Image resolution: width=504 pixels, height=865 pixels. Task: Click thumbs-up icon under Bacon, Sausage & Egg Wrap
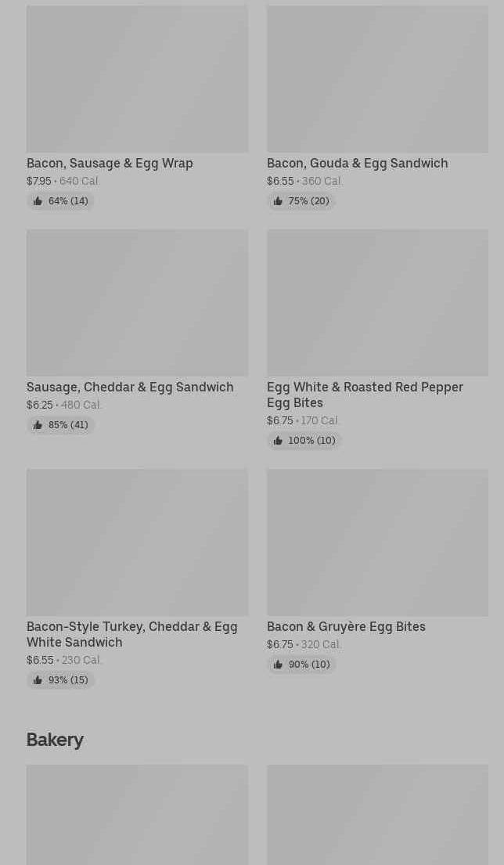click(38, 201)
